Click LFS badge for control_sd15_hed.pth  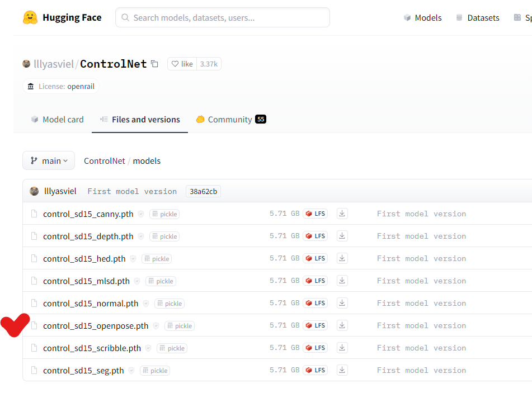[315, 258]
